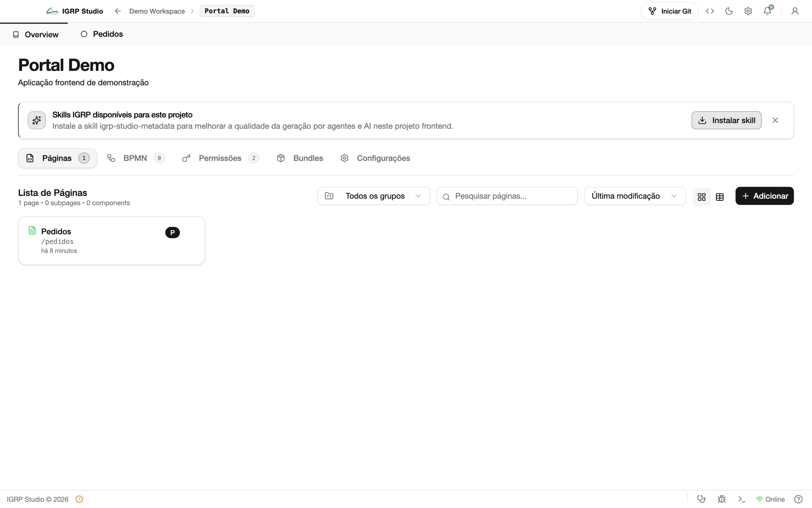Go back using the left arrow
The height and width of the screenshot is (508, 812).
pyautogui.click(x=118, y=11)
